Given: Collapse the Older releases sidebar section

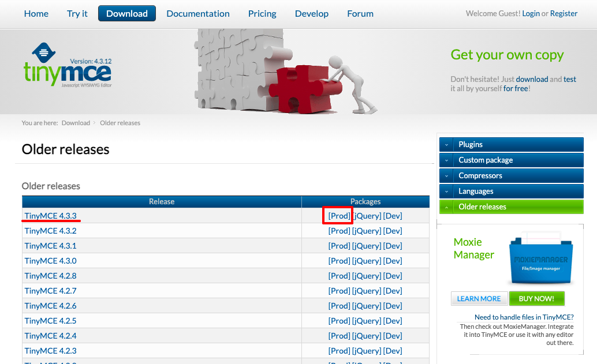Looking at the screenshot, I should pyautogui.click(x=511, y=207).
